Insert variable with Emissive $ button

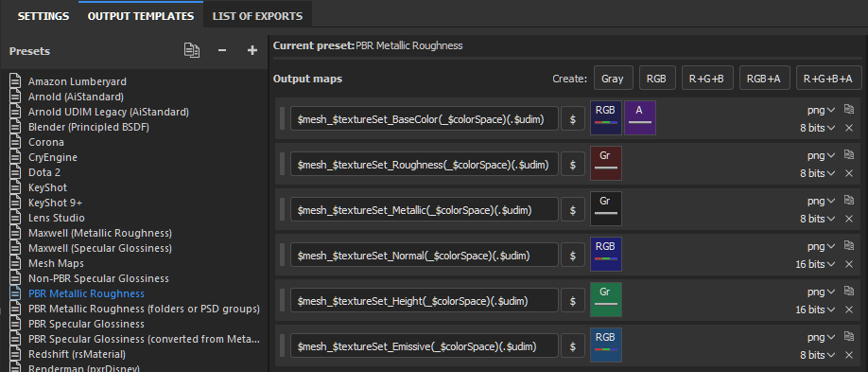[573, 345]
